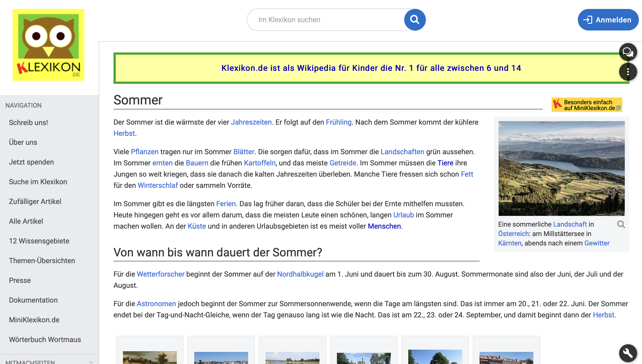
Task: Open first gallery thumbnail with church painting
Action: point(150,357)
